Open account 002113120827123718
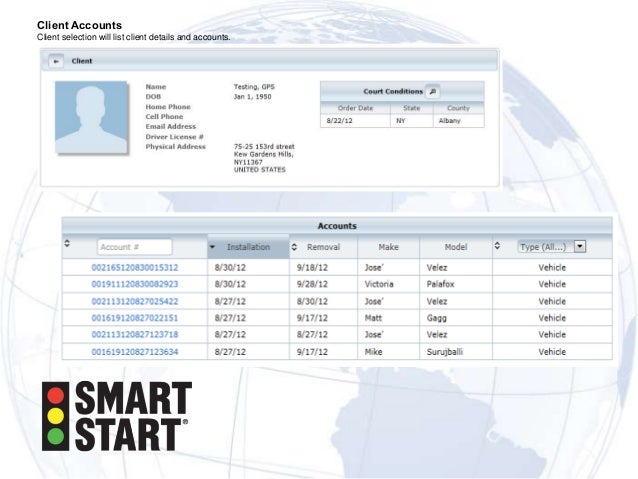This screenshot has width=638, height=479. [135, 335]
